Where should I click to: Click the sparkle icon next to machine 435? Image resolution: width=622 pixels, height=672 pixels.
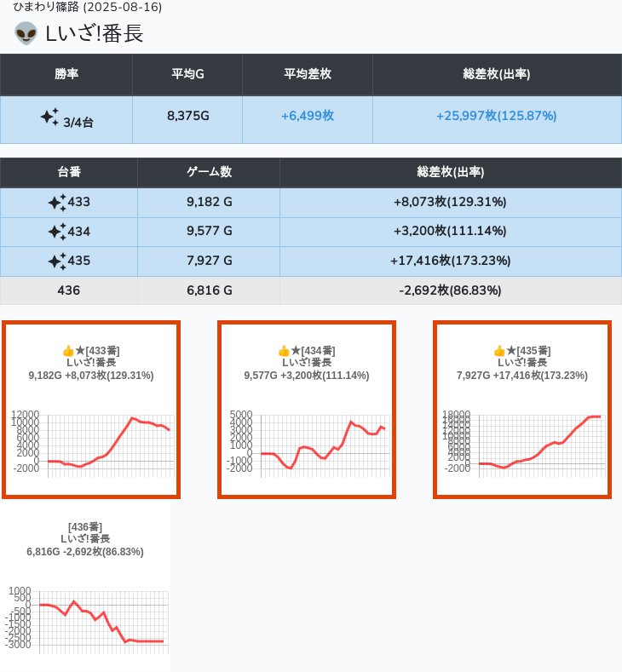(x=56, y=261)
